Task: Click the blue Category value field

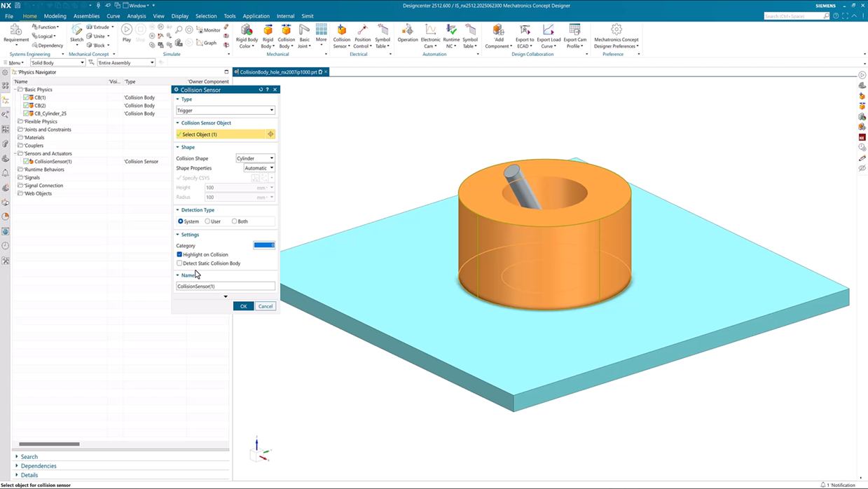Action: (x=263, y=245)
